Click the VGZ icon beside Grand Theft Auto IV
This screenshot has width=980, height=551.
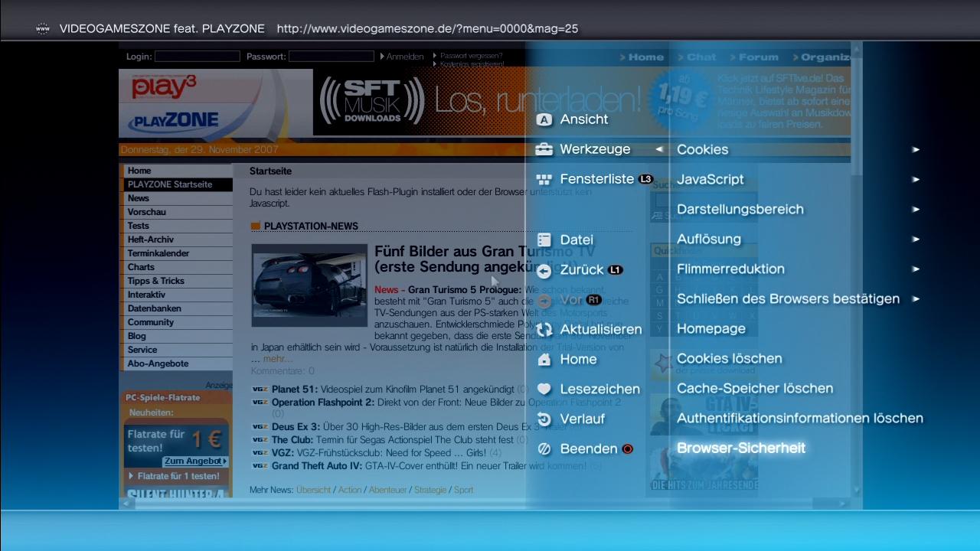point(260,465)
